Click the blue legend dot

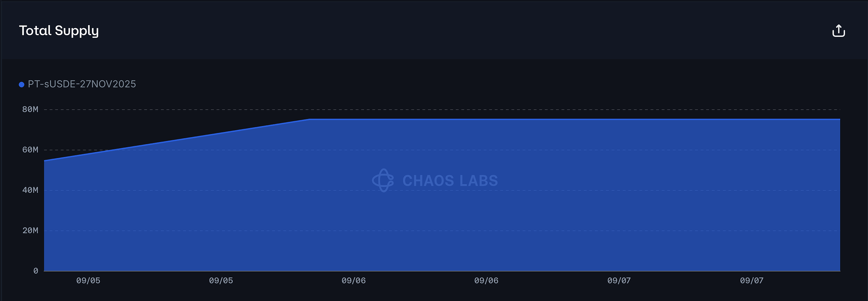(x=21, y=84)
